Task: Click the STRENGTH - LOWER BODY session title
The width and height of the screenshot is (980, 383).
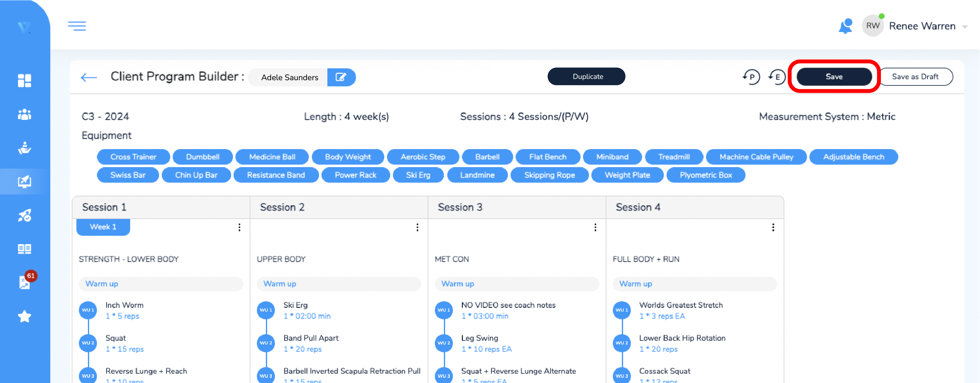Action: pos(129,259)
